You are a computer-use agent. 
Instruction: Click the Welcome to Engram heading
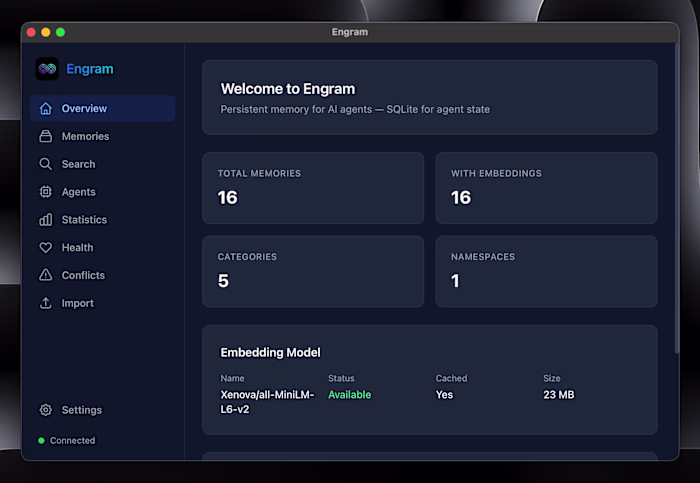[x=288, y=89]
